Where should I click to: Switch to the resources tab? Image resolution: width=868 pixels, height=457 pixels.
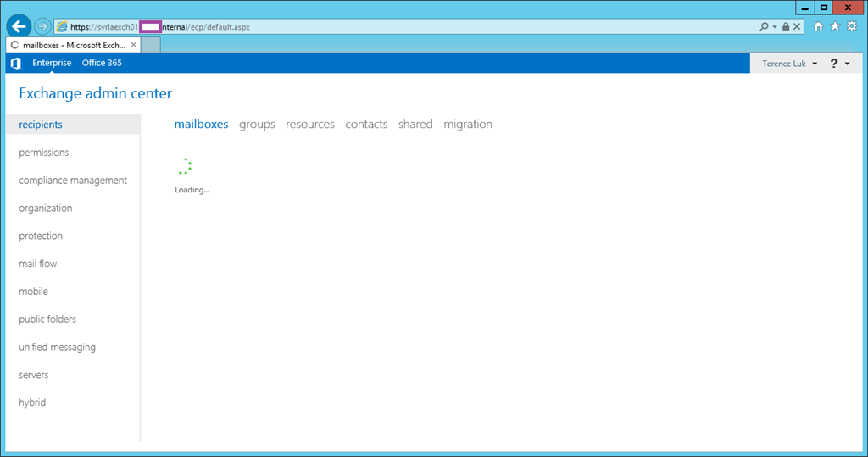tap(310, 124)
